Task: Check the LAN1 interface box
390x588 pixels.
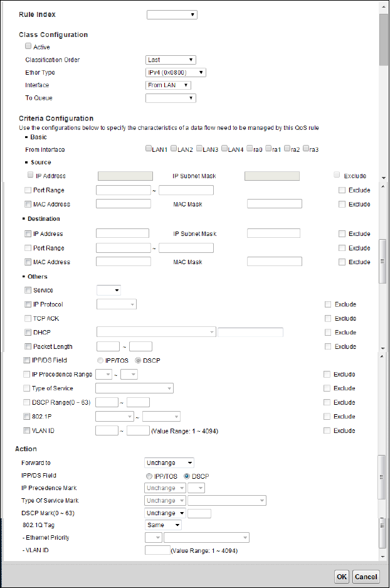Action: coord(149,148)
